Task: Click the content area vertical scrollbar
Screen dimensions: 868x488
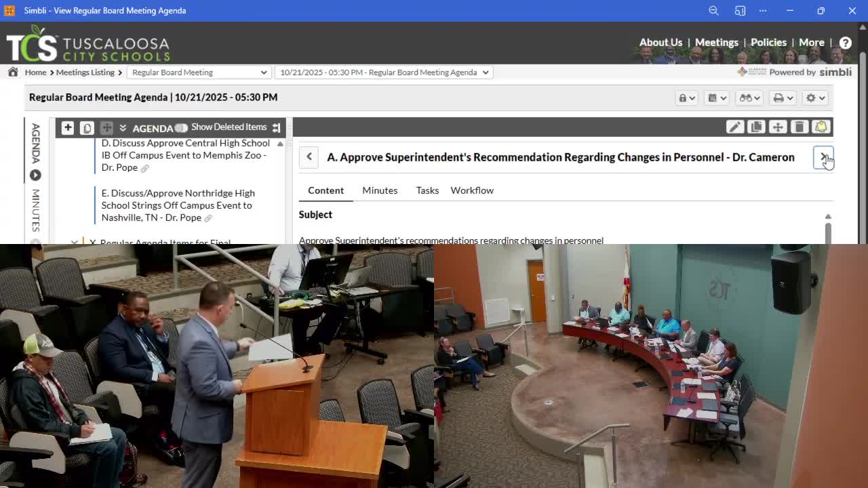Action: pos(828,229)
